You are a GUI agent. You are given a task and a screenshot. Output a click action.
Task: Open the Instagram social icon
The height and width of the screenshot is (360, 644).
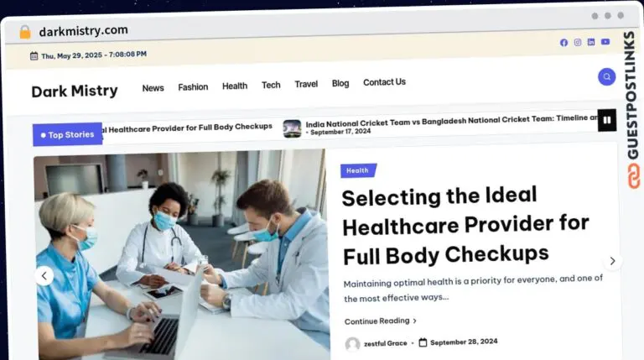578,42
